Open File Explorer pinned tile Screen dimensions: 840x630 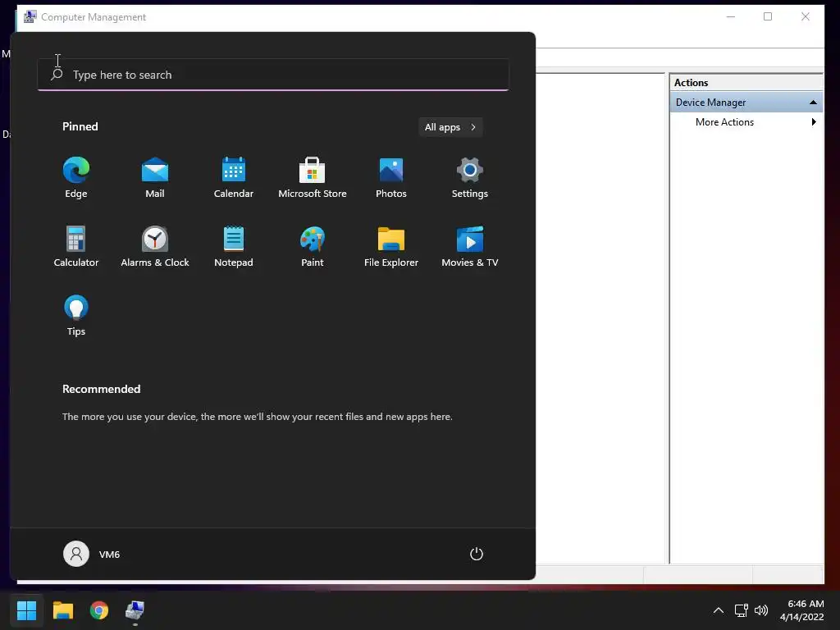pyautogui.click(x=391, y=247)
